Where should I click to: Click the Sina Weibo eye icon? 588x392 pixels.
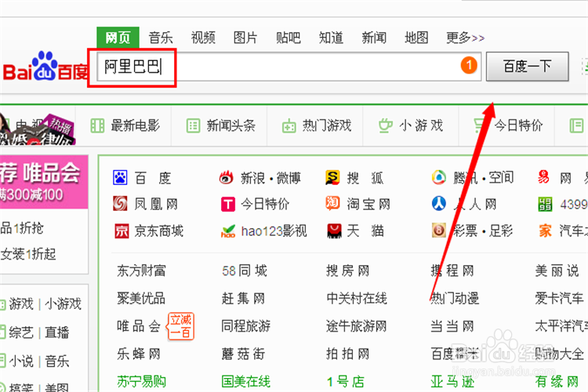227,177
